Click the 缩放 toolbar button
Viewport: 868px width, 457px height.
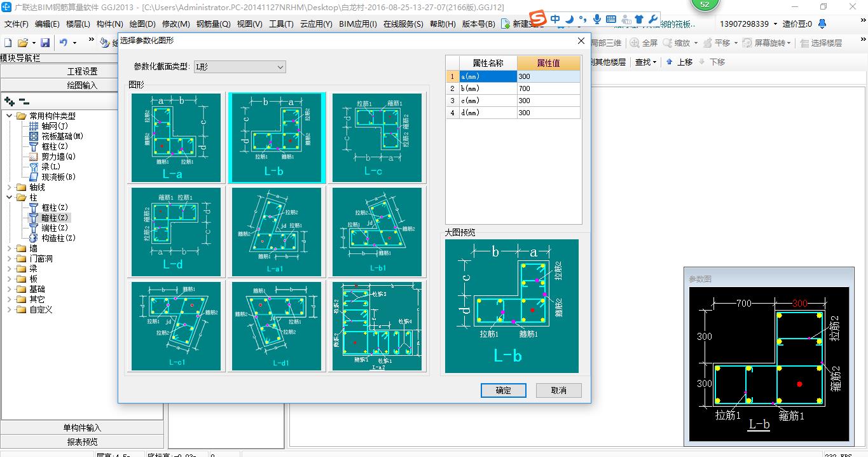click(677, 43)
